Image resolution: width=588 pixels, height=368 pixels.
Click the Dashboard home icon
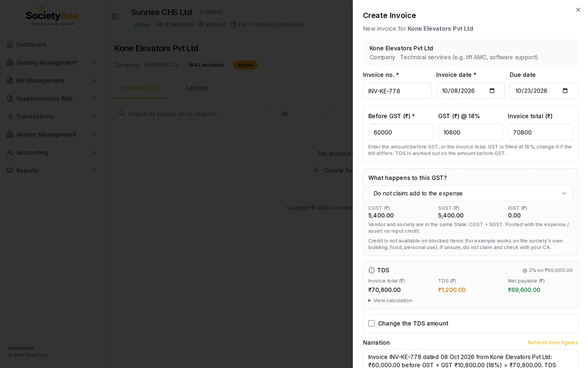point(10,45)
